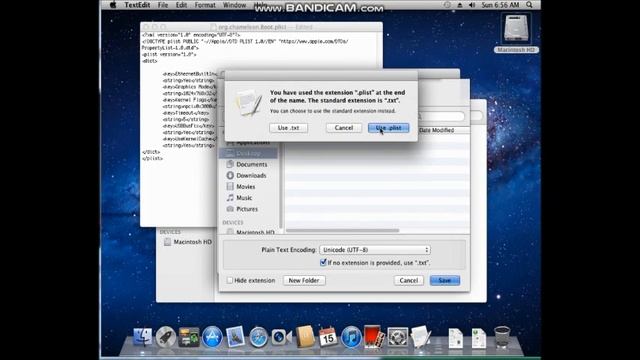
Task: Open FaceTime camera icon in Dock
Action: [282, 337]
